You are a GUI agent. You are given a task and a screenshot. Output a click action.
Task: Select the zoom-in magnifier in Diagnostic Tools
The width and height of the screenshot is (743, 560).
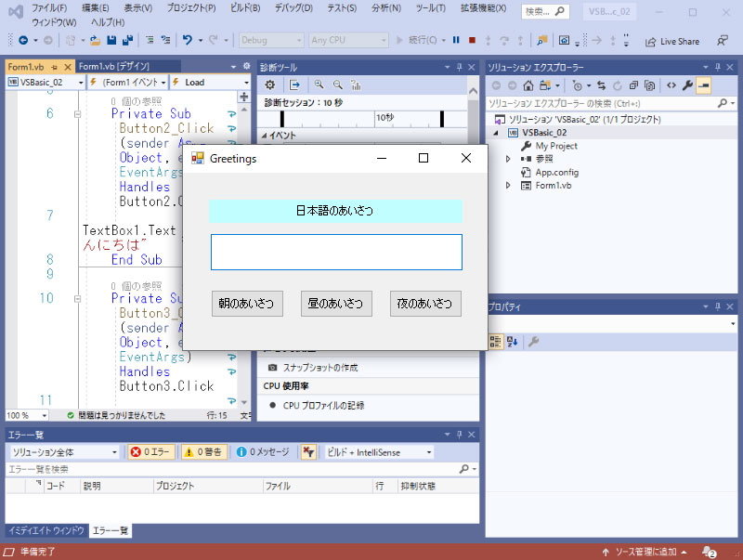pos(320,85)
